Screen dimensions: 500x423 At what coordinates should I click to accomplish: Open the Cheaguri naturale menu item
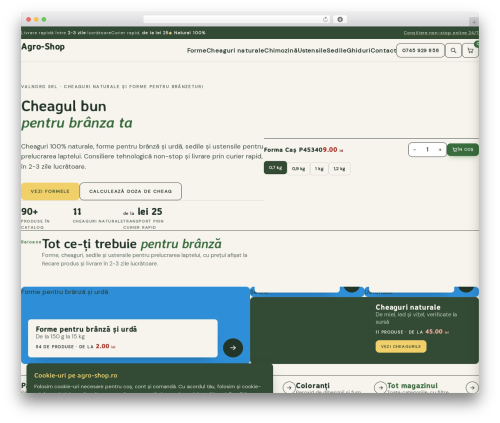click(235, 51)
